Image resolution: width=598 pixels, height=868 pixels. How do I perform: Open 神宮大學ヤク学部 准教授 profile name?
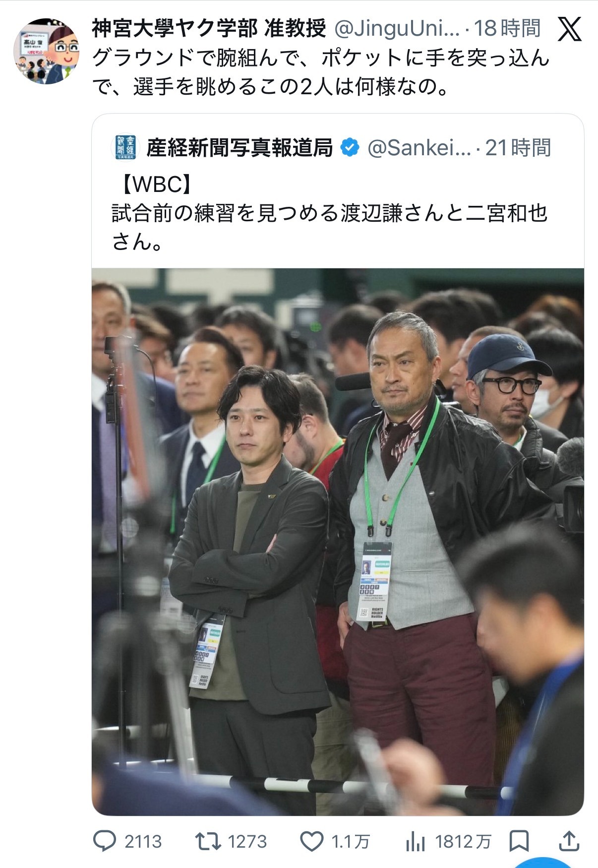coord(209,28)
